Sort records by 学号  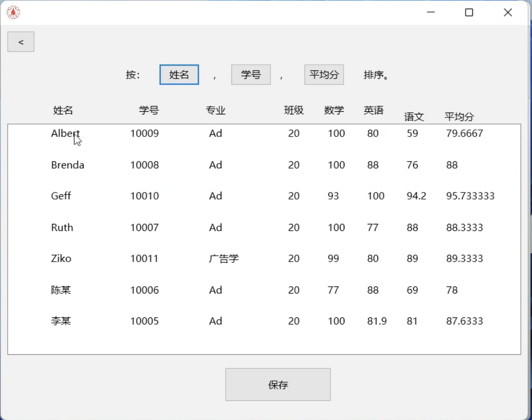click(x=251, y=75)
